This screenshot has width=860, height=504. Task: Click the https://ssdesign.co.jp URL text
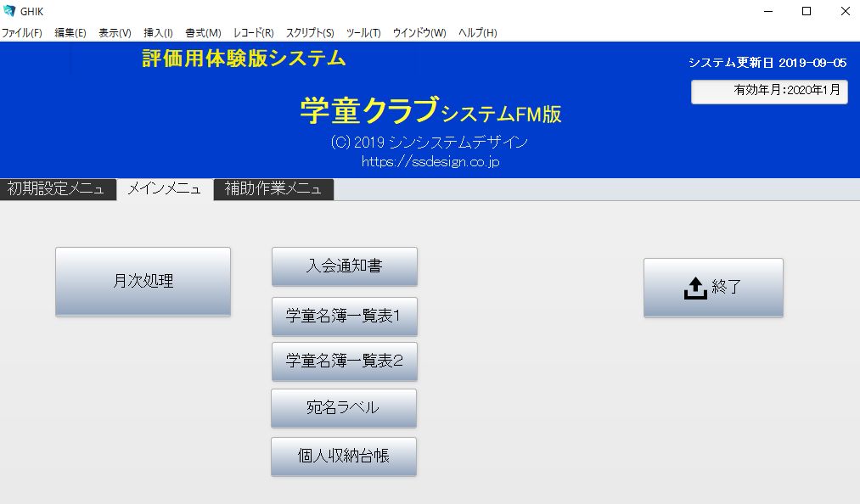[430, 162]
